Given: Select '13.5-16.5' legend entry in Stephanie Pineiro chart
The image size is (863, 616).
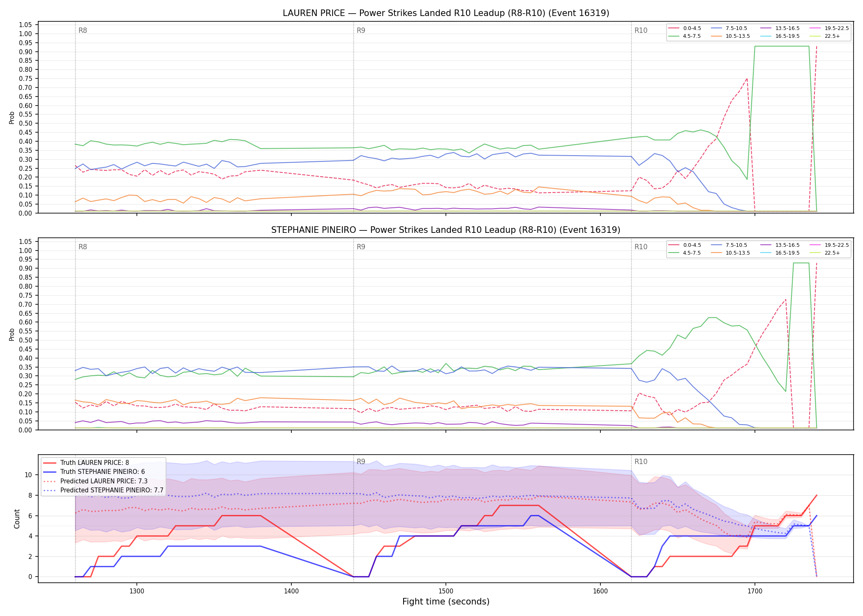Looking at the screenshot, I should coord(780,245).
